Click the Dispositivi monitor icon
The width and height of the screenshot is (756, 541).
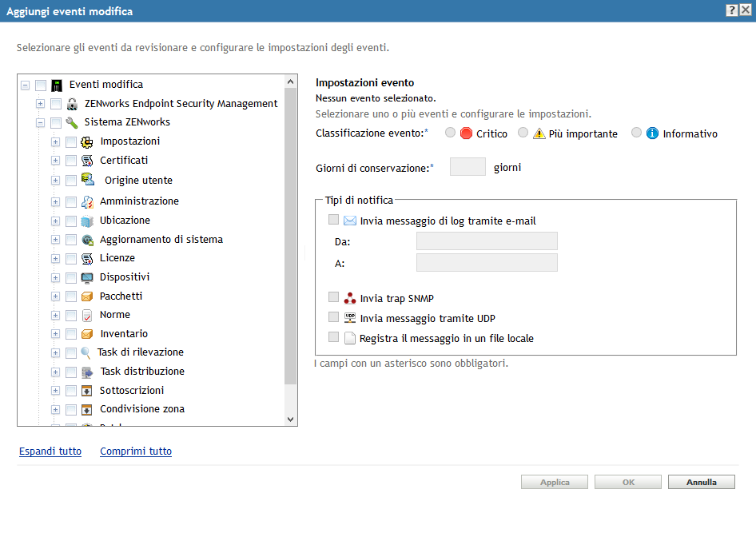(87, 277)
